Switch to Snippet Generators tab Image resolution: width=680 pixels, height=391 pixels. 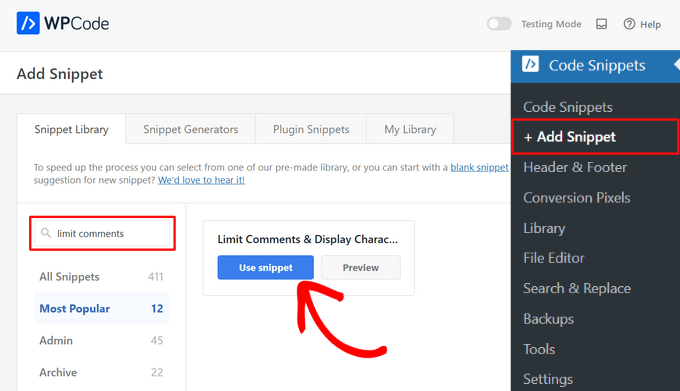[190, 129]
